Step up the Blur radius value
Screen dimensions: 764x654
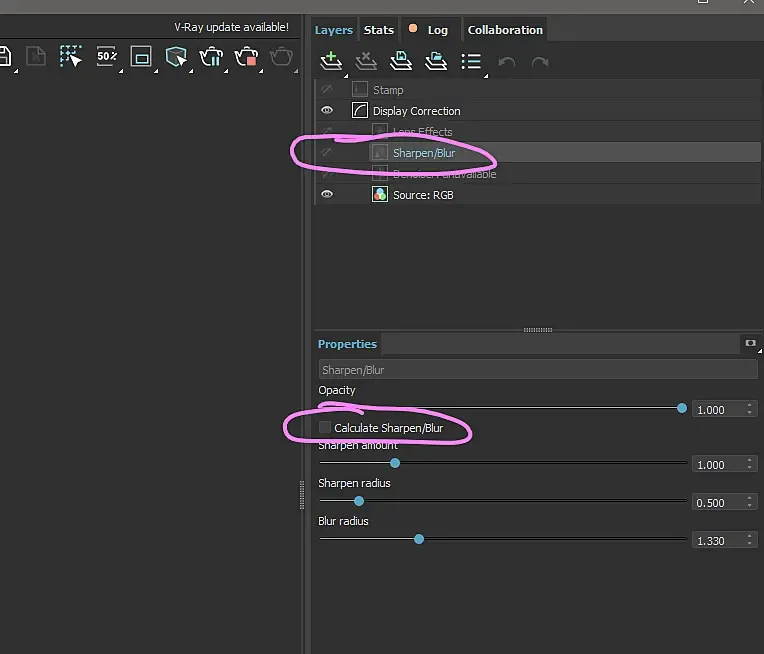pos(751,536)
